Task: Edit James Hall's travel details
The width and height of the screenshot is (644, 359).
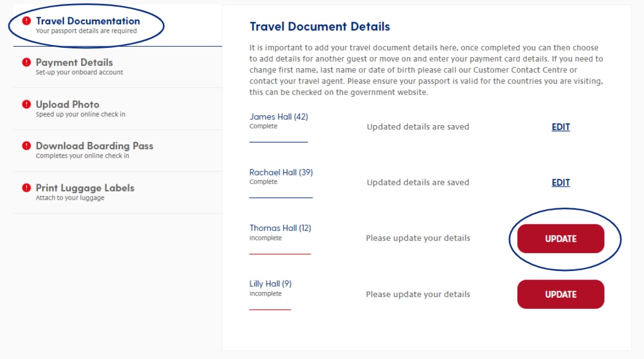Action: (x=561, y=127)
